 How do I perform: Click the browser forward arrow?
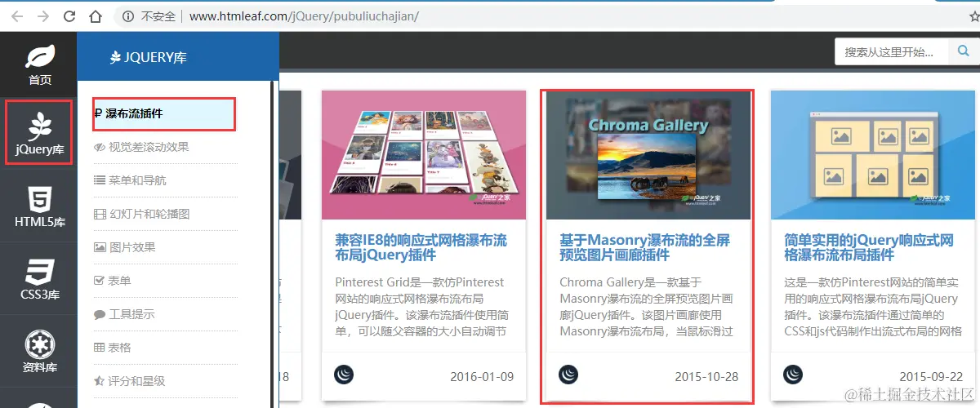[43, 16]
